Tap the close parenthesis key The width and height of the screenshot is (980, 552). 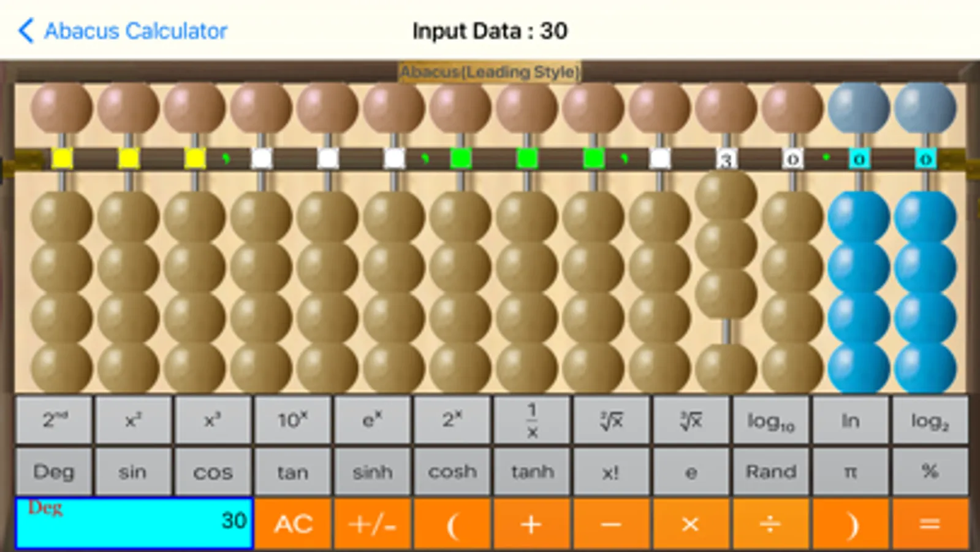click(851, 524)
